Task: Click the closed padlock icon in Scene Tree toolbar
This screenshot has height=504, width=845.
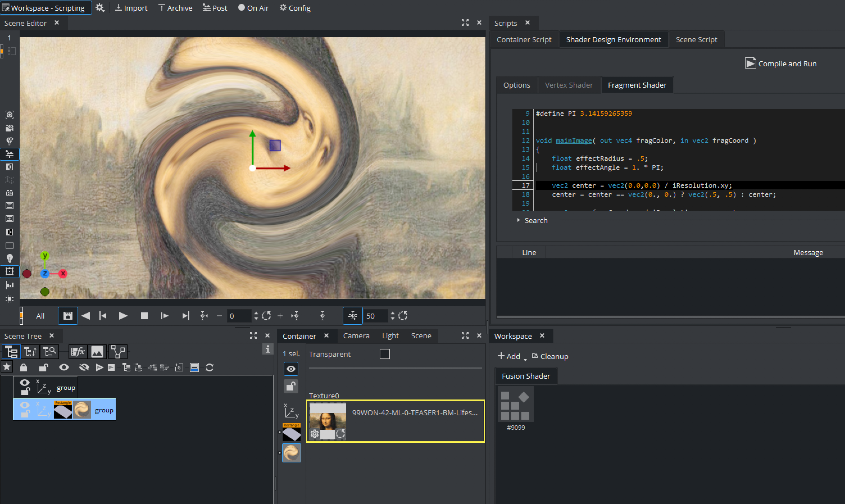Action: pos(23,367)
